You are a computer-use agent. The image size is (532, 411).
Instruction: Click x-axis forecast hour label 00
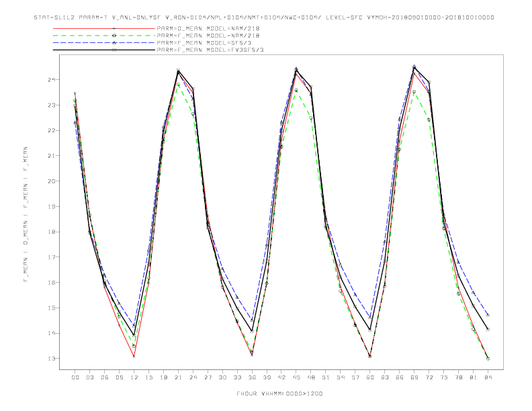coord(75,377)
